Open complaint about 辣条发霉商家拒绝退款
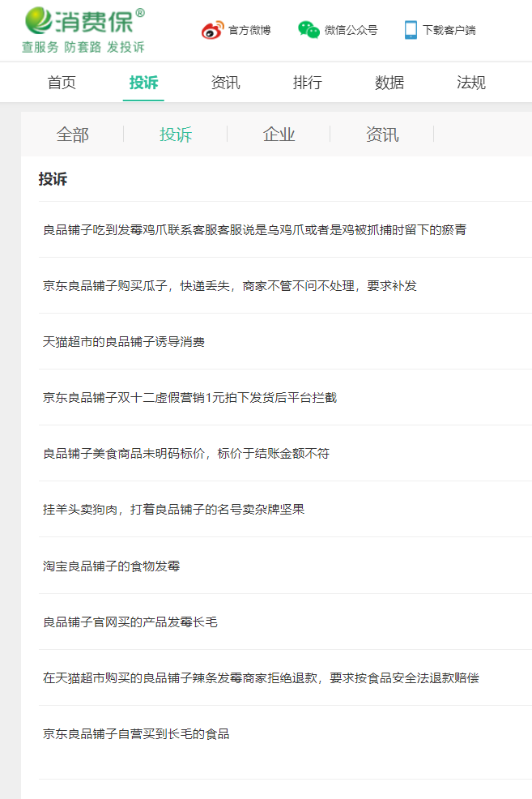Image resolution: width=532 pixels, height=799 pixels. click(262, 678)
